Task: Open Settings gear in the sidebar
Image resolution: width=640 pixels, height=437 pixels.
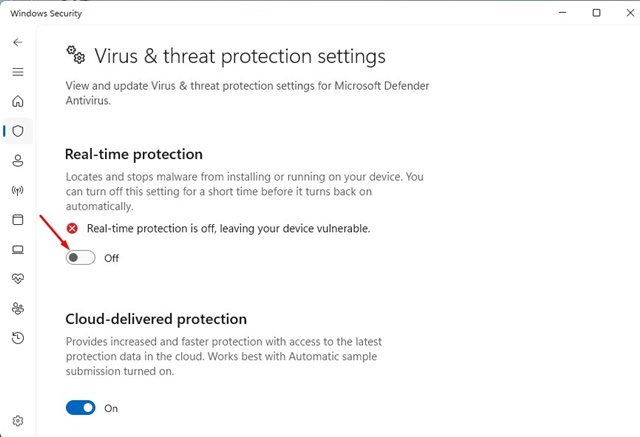Action: 18,421
